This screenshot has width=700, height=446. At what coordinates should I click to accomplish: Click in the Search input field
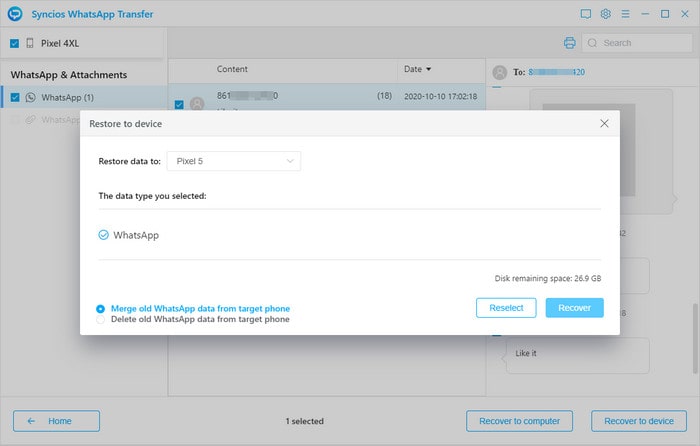click(637, 43)
